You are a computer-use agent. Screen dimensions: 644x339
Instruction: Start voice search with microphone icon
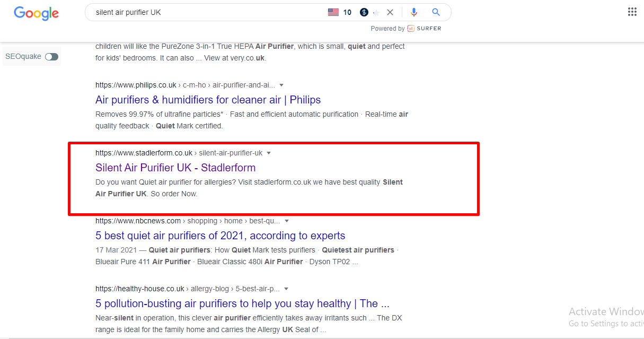pos(414,12)
